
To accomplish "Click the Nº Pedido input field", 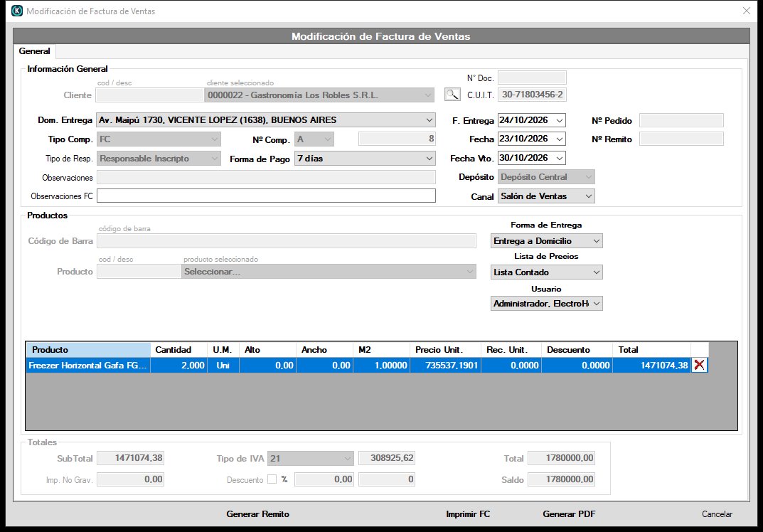I will click(681, 120).
